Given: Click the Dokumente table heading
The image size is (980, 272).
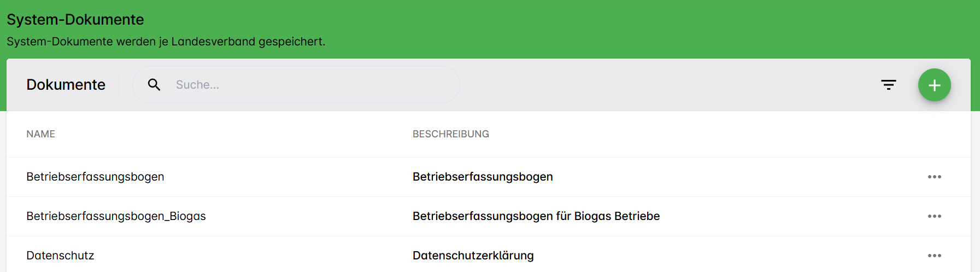Looking at the screenshot, I should click(x=66, y=85).
